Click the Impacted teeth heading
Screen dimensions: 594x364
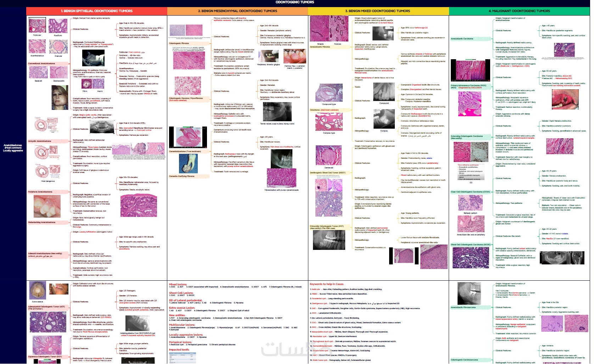click(179, 349)
